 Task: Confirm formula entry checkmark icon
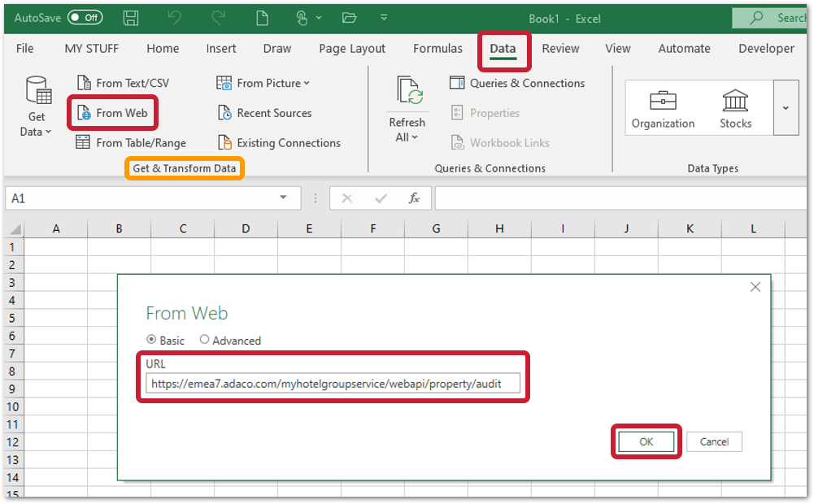[381, 198]
